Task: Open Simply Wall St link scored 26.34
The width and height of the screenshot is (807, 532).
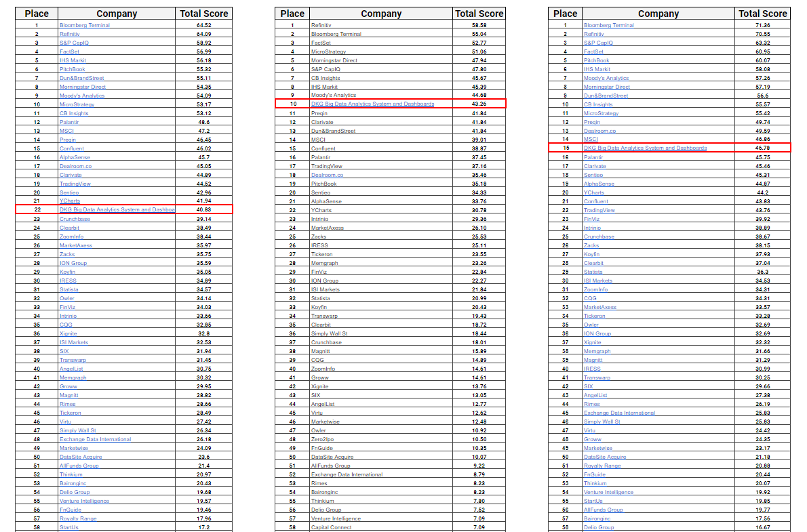Action: coord(77,430)
